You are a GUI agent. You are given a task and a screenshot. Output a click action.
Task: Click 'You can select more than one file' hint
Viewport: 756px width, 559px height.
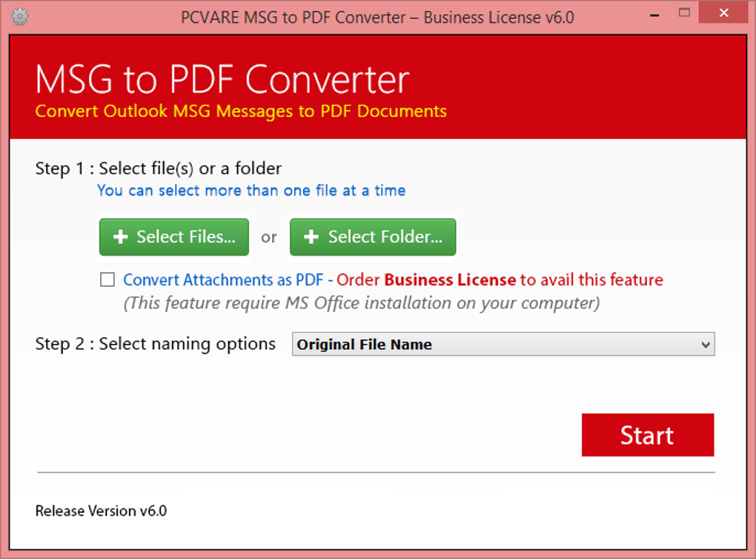coord(251,191)
